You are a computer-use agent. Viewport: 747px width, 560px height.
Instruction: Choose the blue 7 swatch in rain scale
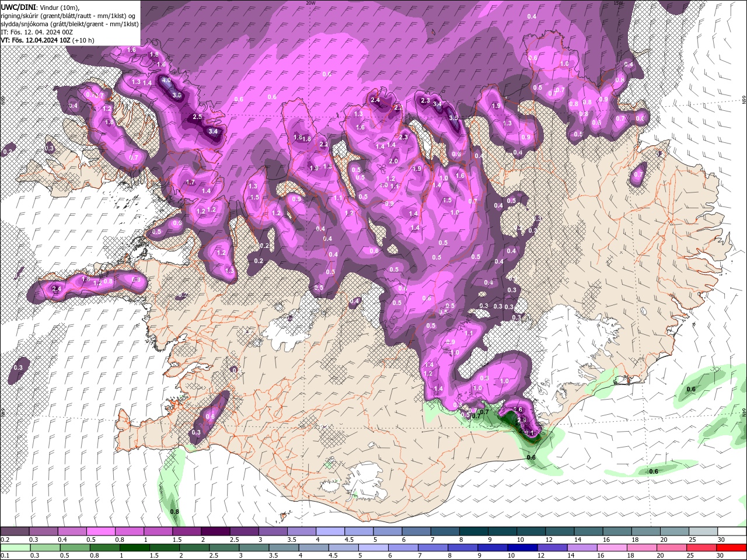click(433, 548)
